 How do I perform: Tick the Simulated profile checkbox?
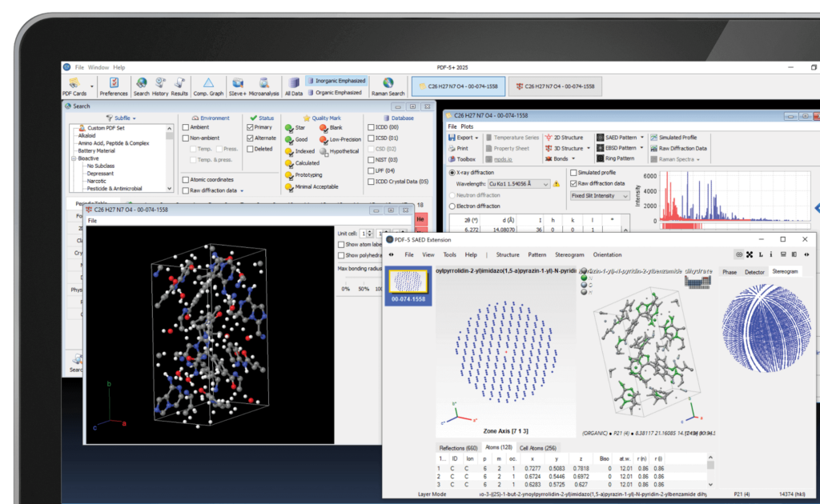pyautogui.click(x=573, y=172)
